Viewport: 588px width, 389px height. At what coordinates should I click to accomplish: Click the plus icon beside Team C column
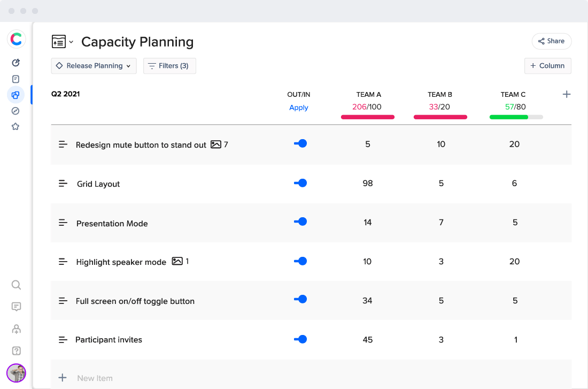coord(567,95)
